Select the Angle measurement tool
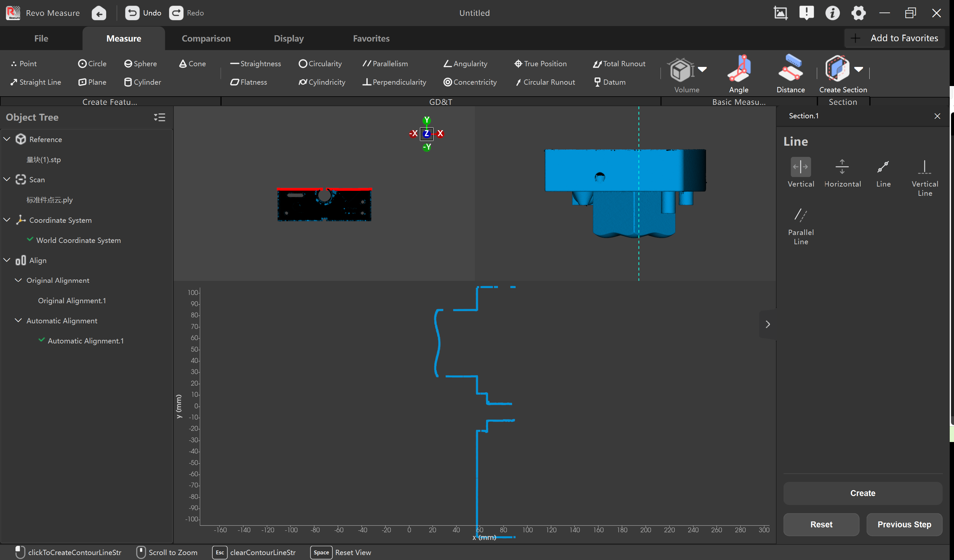This screenshot has width=954, height=560. (739, 74)
